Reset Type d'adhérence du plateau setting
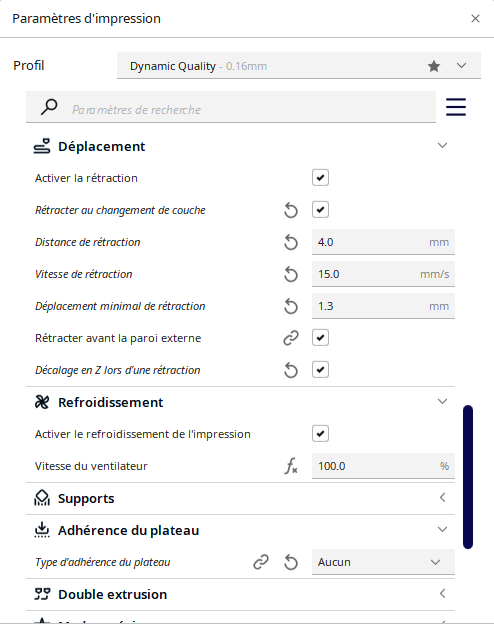Viewport: 494px width, 625px height. 291,562
